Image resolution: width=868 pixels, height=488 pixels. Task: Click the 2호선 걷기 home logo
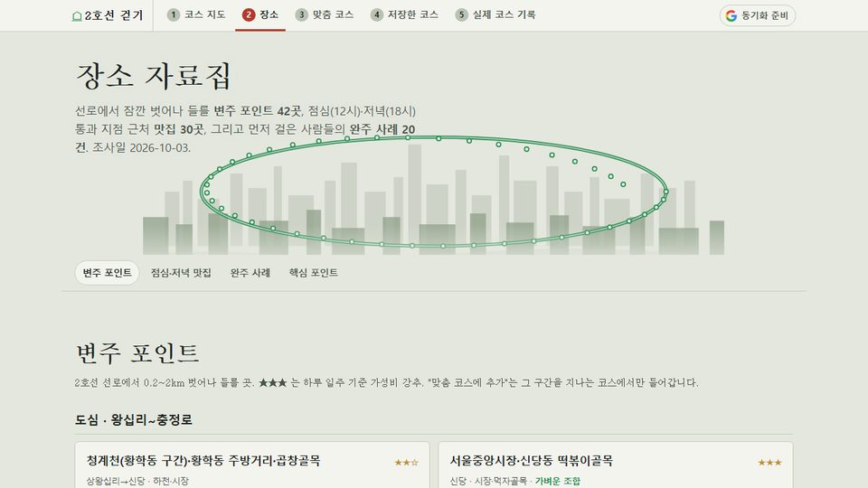click(108, 15)
